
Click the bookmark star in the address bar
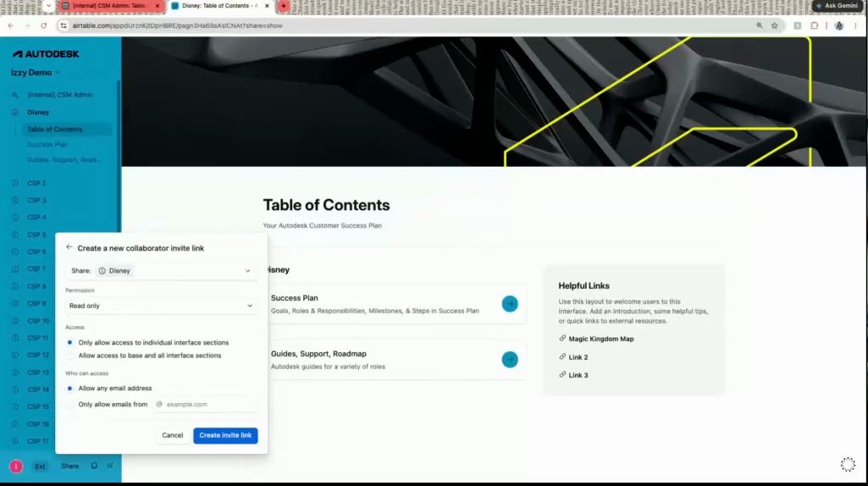pos(775,25)
